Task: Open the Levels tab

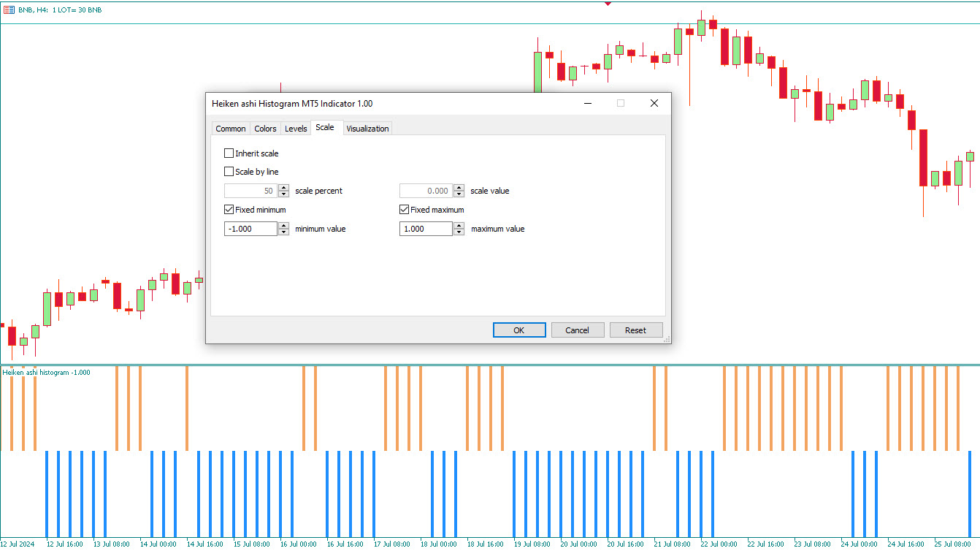Action: point(295,128)
